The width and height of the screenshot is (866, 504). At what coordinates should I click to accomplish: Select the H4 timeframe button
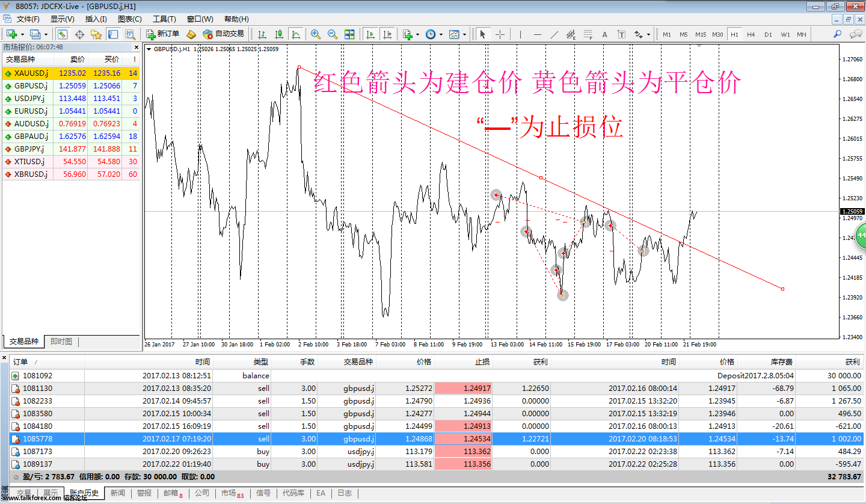pos(751,34)
